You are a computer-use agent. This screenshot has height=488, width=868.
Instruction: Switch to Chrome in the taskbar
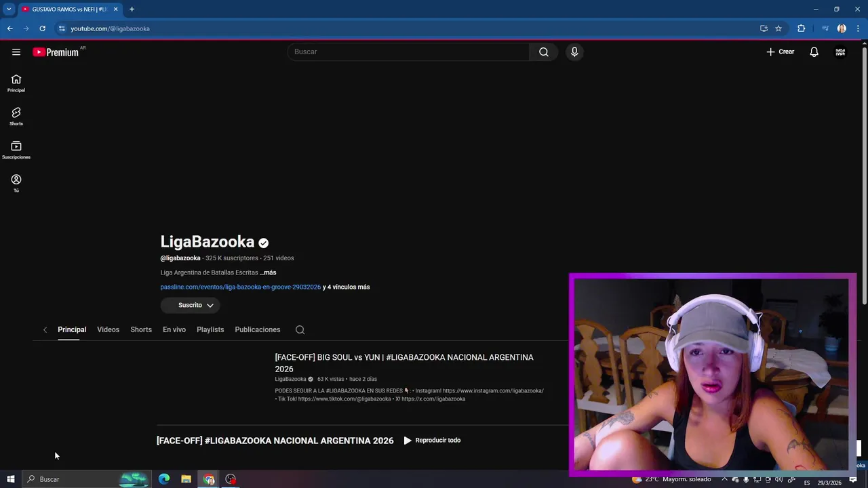click(x=209, y=479)
